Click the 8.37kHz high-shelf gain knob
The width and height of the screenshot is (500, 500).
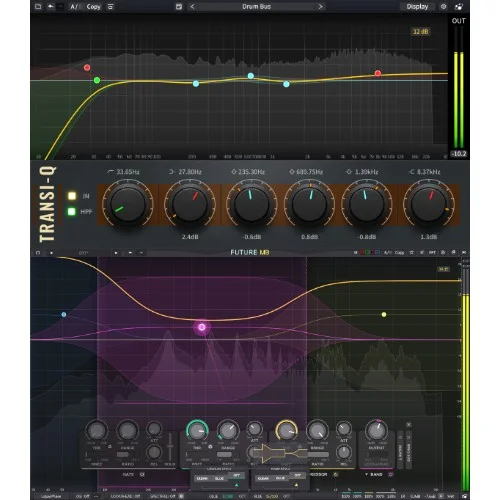(429, 203)
